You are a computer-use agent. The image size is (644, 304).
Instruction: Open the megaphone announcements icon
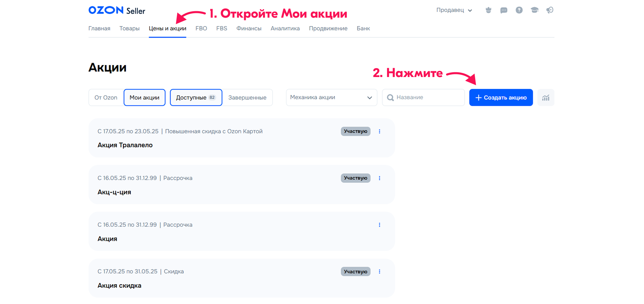550,10
